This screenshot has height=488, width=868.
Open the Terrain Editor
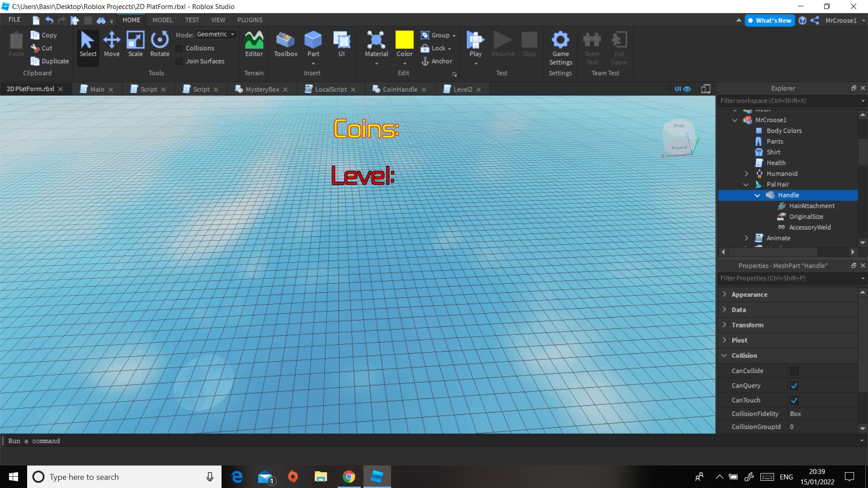coord(254,44)
